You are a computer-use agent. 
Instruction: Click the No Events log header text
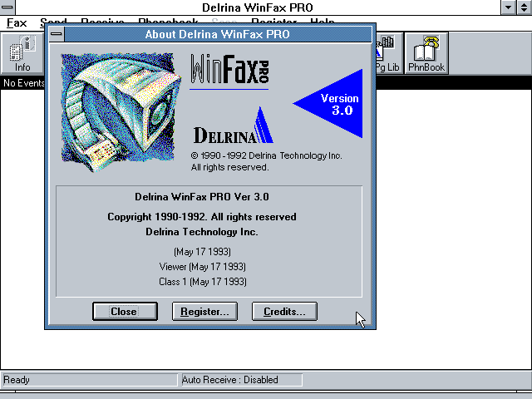click(24, 83)
